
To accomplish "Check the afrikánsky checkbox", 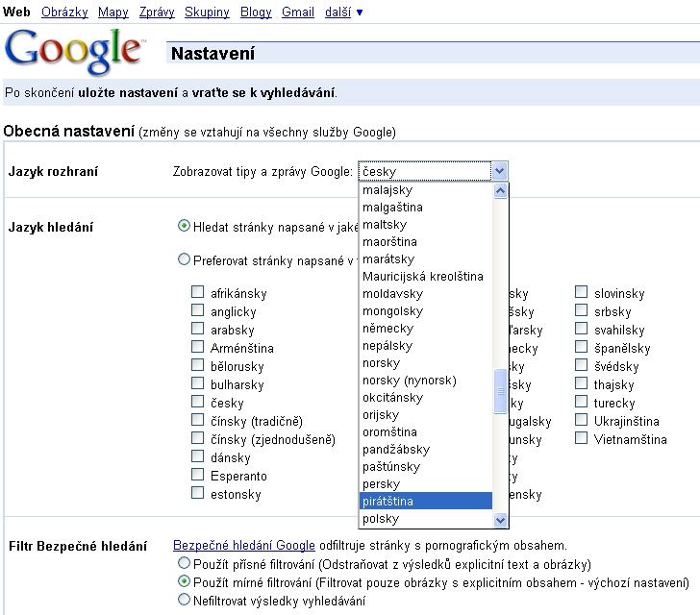I will (x=197, y=292).
